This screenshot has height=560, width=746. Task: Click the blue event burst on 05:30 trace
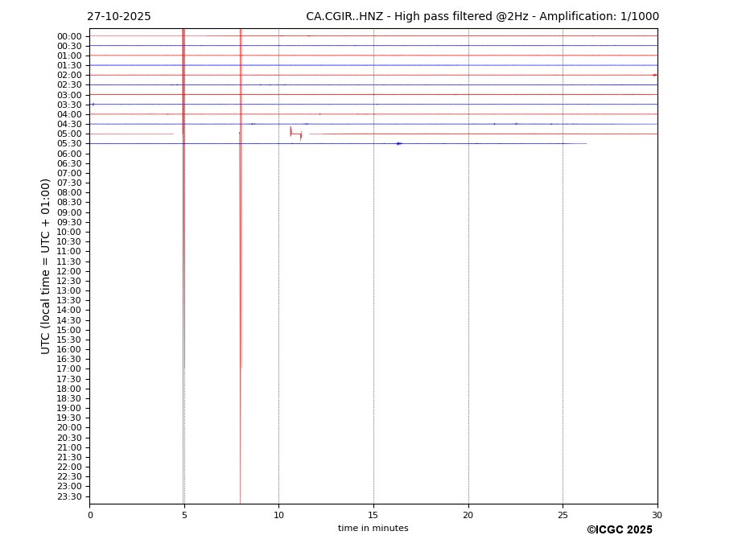click(399, 143)
